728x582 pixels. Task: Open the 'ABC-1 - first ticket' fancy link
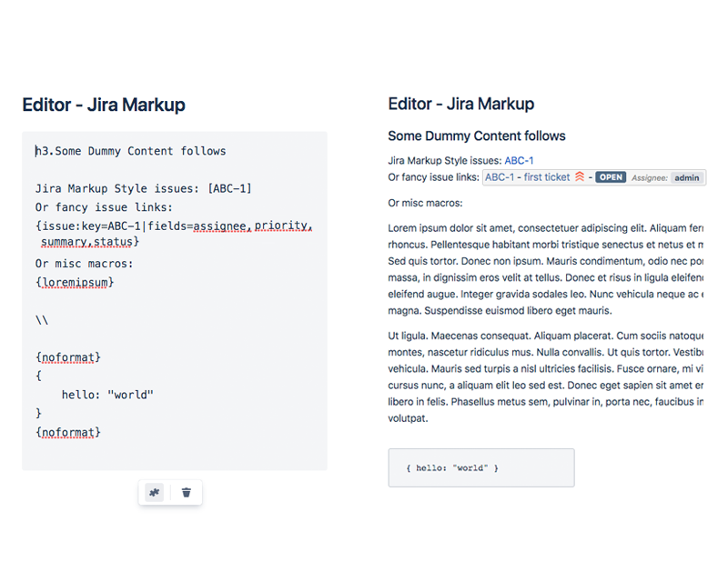click(528, 177)
